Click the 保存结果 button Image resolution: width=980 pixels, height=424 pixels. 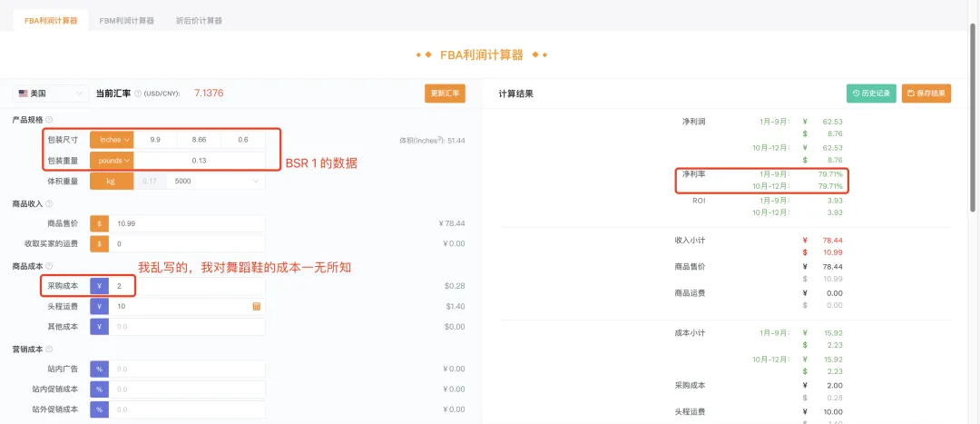click(926, 94)
